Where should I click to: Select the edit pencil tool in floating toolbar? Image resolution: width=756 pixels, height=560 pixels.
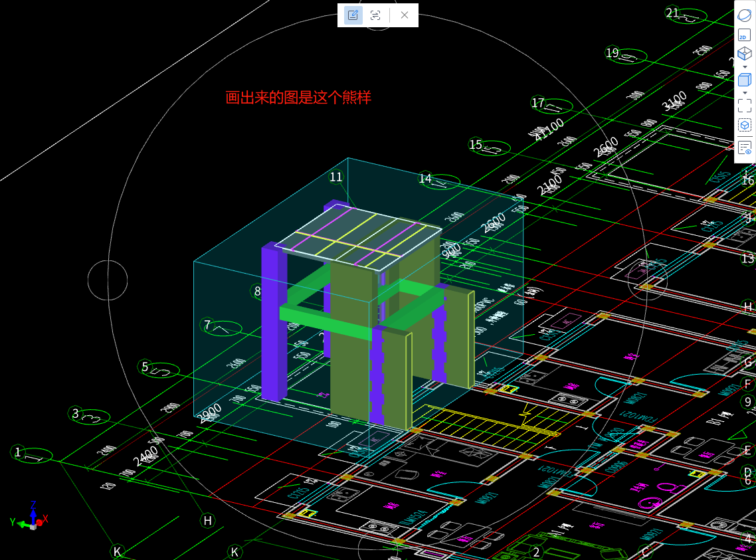coord(353,15)
